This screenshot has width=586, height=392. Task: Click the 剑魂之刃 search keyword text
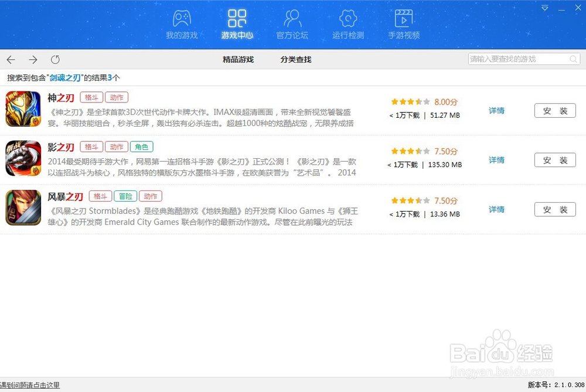(65, 78)
